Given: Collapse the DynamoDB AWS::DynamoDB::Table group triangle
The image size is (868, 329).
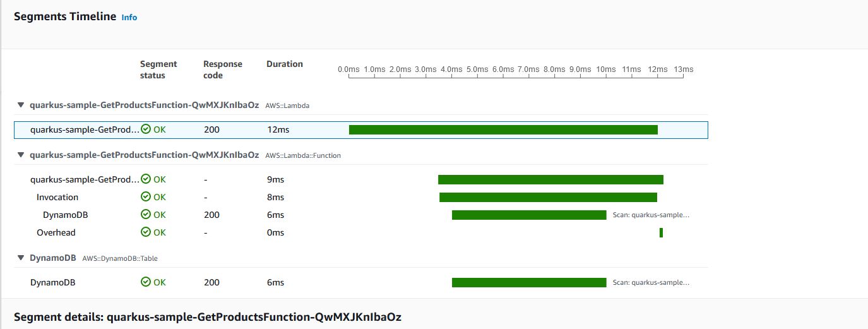Looking at the screenshot, I should pyautogui.click(x=21, y=258).
